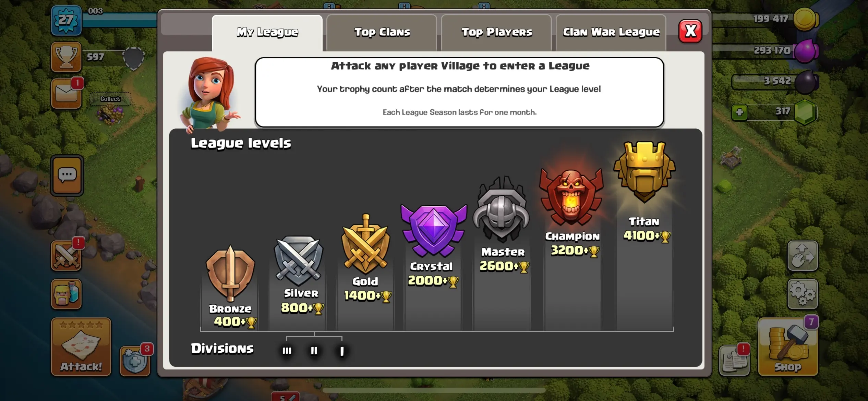The image size is (868, 401).
Task: Tap the golden Titan league badge
Action: (x=644, y=172)
